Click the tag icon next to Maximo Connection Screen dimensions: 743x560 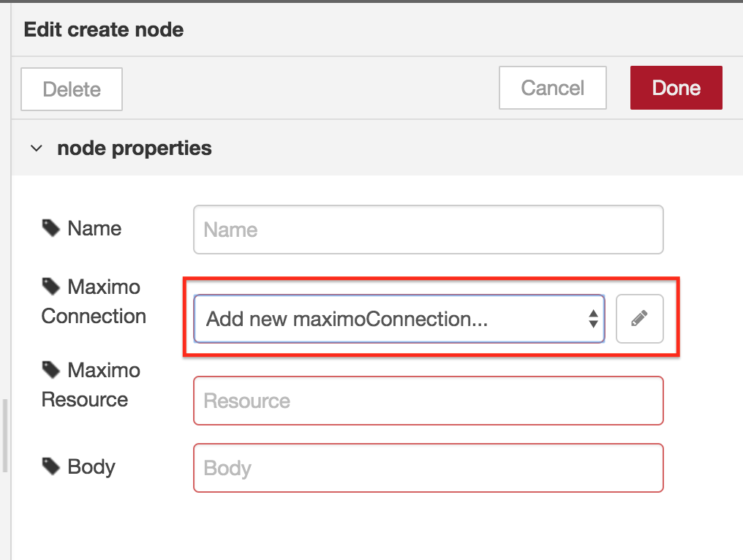point(50,286)
